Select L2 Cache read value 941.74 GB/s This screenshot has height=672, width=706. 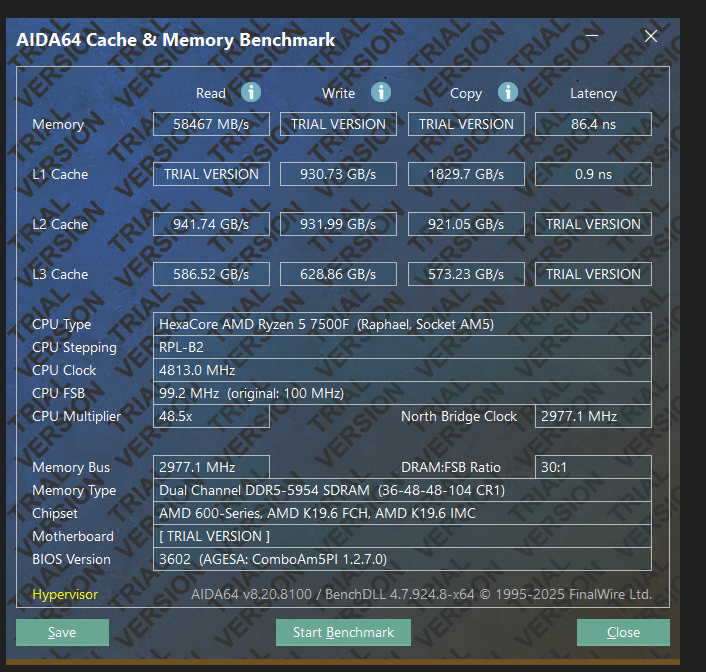tap(211, 224)
